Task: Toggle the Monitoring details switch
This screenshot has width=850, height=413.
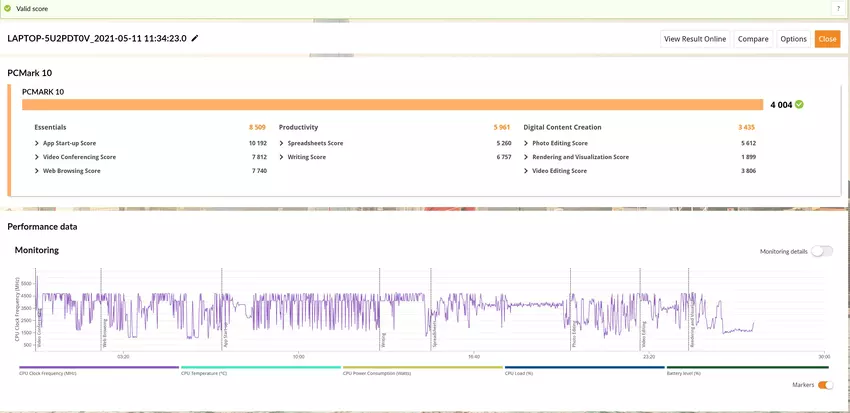Action: (x=821, y=251)
